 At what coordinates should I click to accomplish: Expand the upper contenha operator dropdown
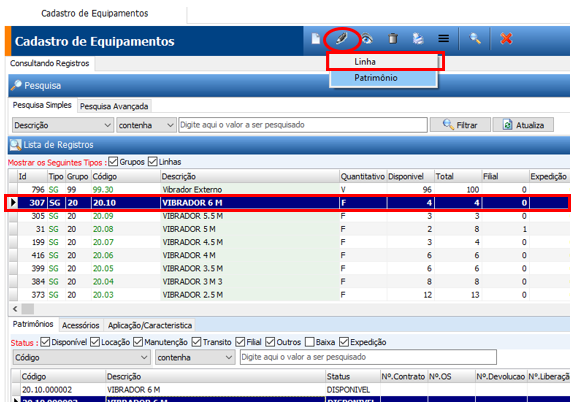click(x=170, y=126)
